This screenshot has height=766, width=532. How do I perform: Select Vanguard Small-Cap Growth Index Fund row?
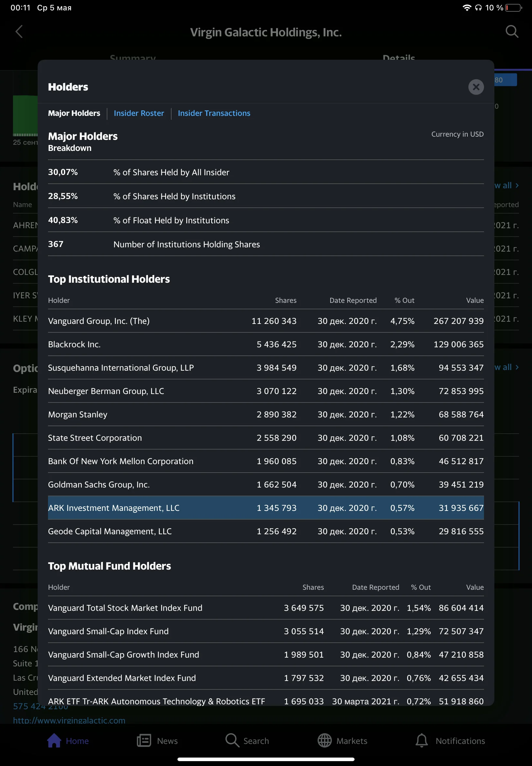tap(266, 654)
